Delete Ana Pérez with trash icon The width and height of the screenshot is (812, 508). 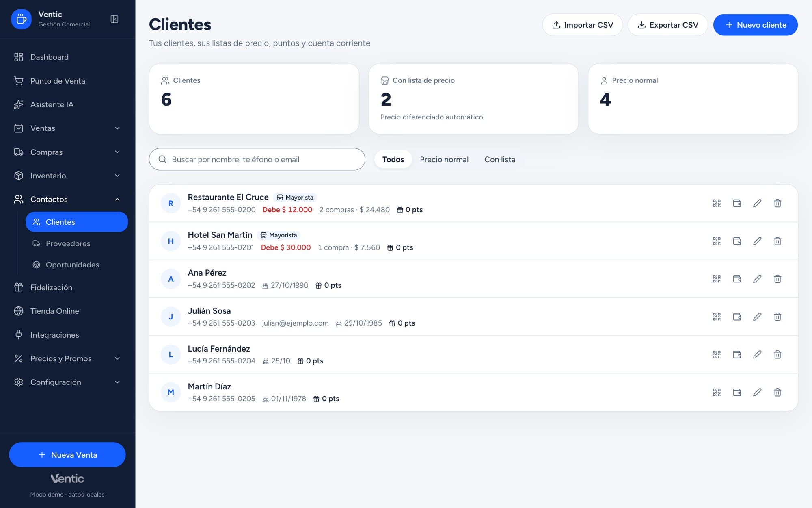(x=777, y=279)
